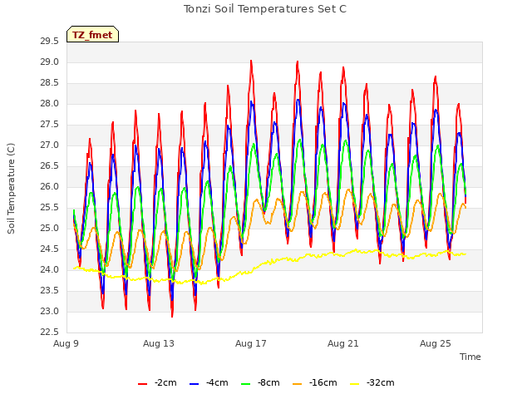Click the 22.5 y-axis tick label
Image resolution: width=532 pixels, height=399 pixels.
click(x=49, y=332)
